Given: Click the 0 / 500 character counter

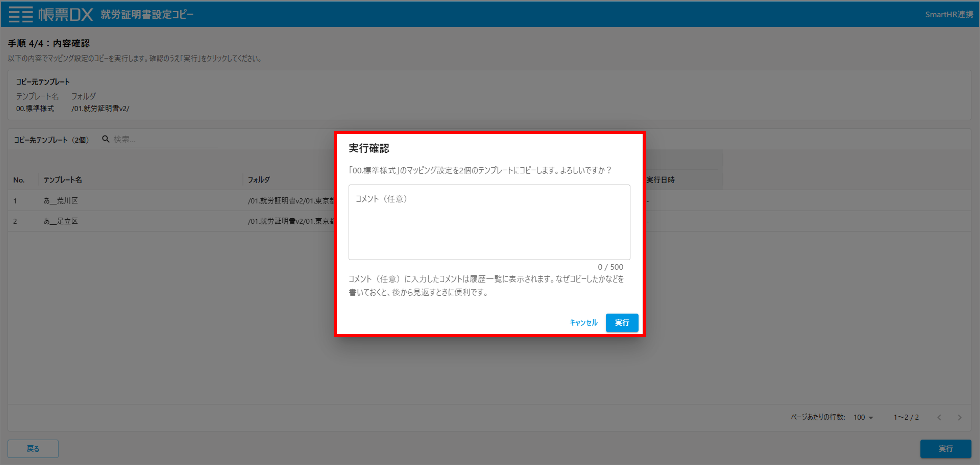Looking at the screenshot, I should tap(610, 267).
